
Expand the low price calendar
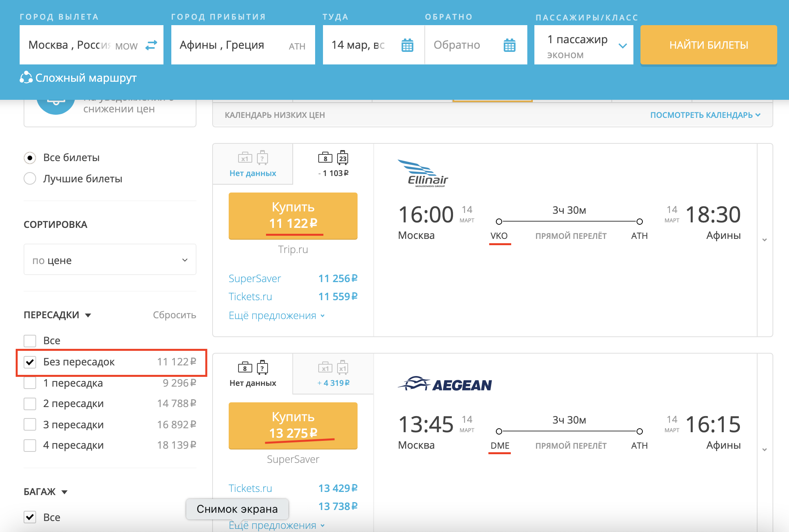pyautogui.click(x=705, y=115)
